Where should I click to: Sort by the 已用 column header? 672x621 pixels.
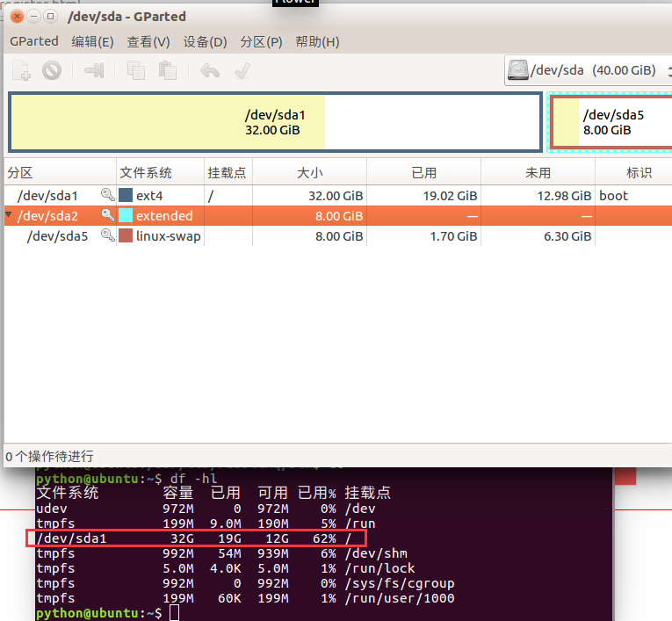pos(424,172)
